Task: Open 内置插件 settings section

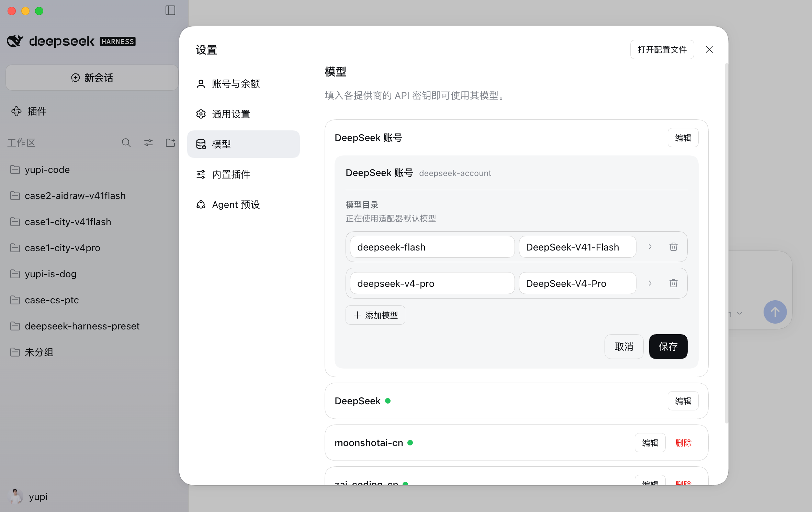Action: [244, 174]
